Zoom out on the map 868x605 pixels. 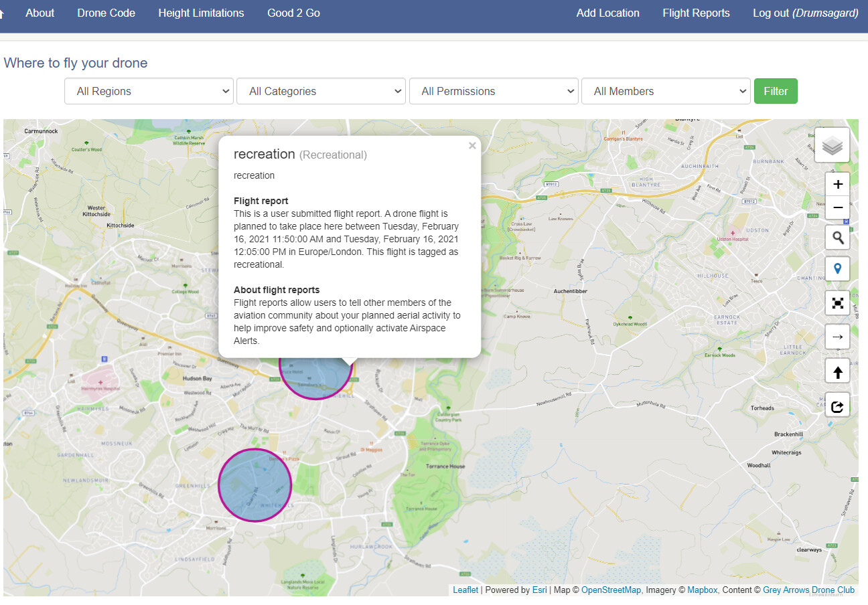[838, 207]
